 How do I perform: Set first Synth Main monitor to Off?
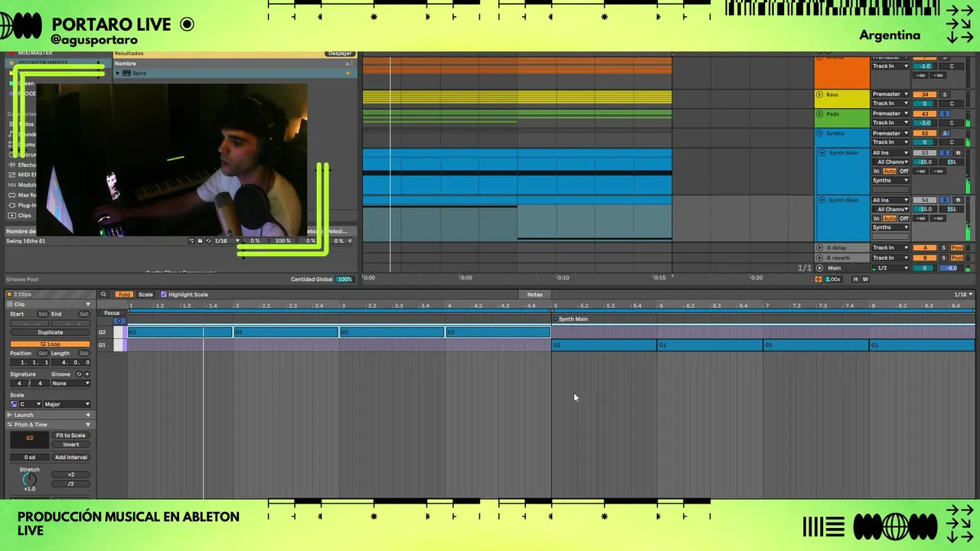click(x=903, y=171)
